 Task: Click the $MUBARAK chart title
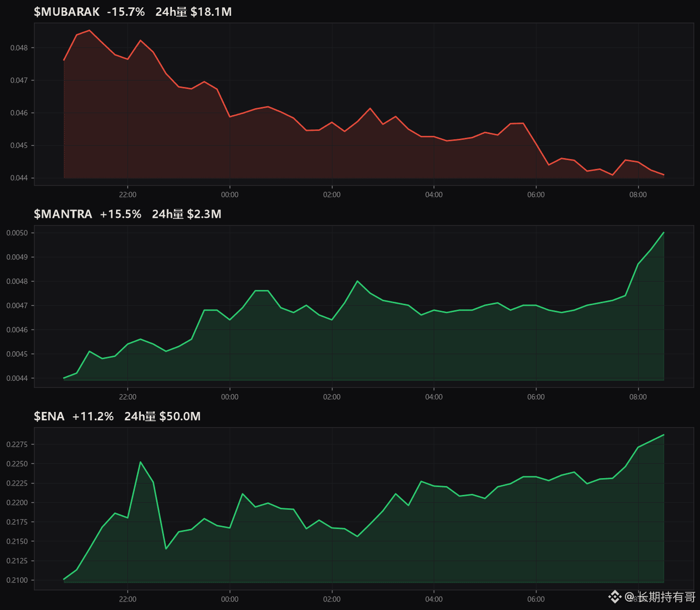pos(67,12)
